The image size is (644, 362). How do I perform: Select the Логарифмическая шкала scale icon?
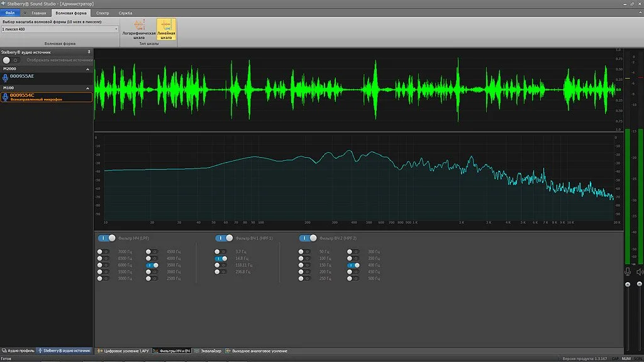139,29
